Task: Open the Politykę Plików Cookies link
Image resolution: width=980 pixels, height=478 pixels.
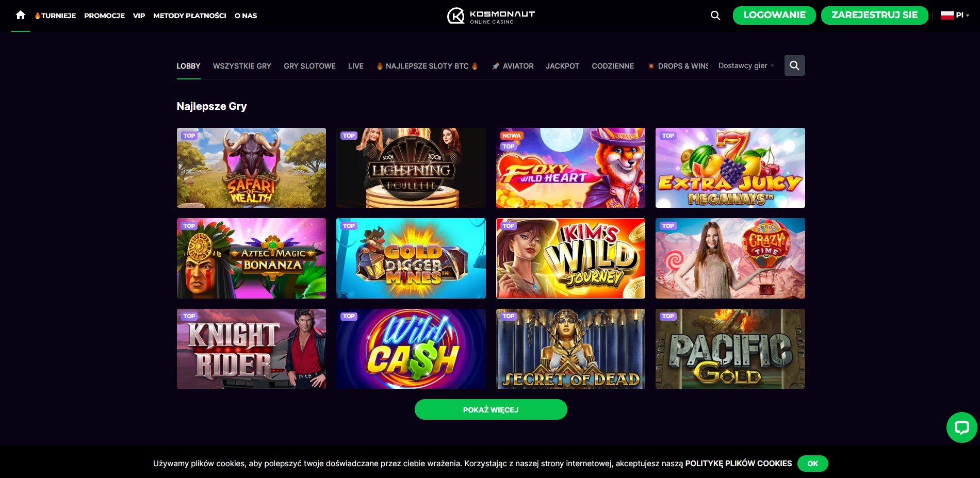Action: tap(738, 464)
